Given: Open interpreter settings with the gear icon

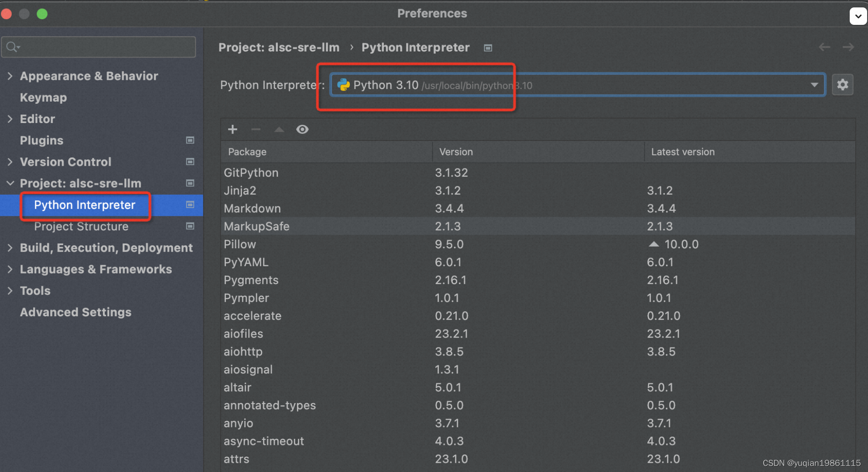Looking at the screenshot, I should coord(843,85).
